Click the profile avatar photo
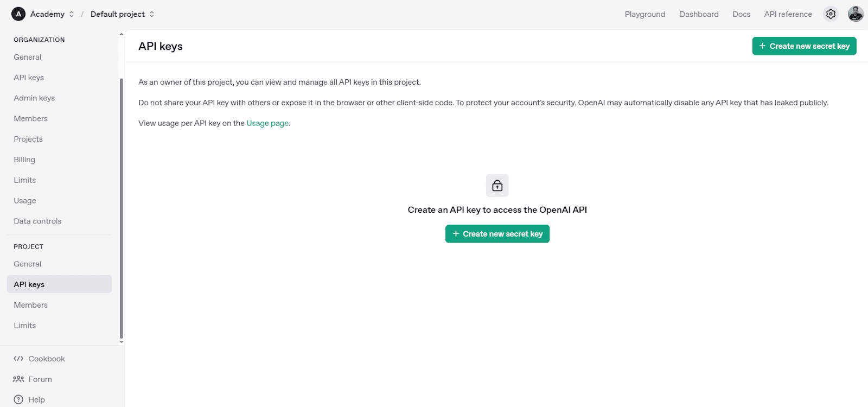 coord(855,14)
